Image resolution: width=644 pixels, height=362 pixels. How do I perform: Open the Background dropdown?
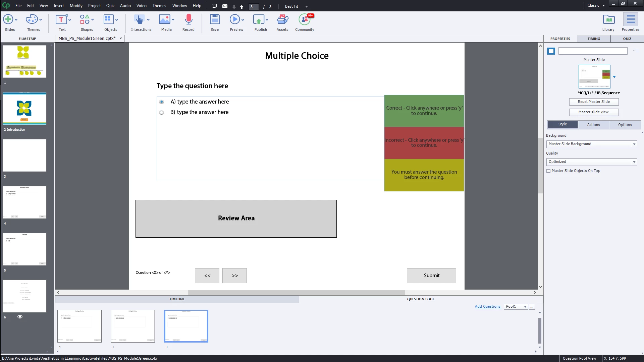tap(592, 144)
